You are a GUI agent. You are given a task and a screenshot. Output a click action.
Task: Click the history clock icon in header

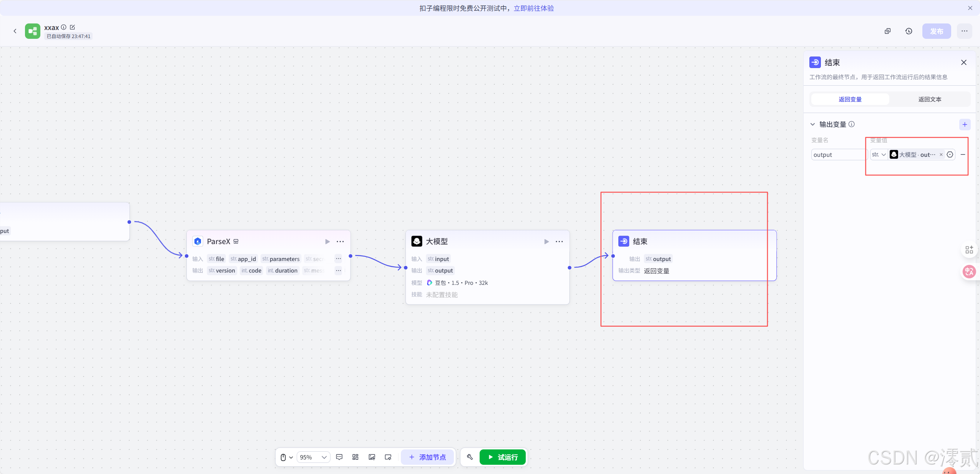tap(909, 31)
